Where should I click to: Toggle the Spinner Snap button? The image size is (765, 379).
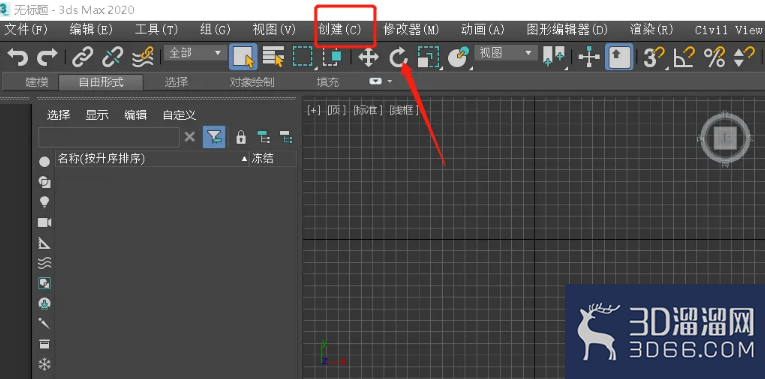(x=745, y=57)
